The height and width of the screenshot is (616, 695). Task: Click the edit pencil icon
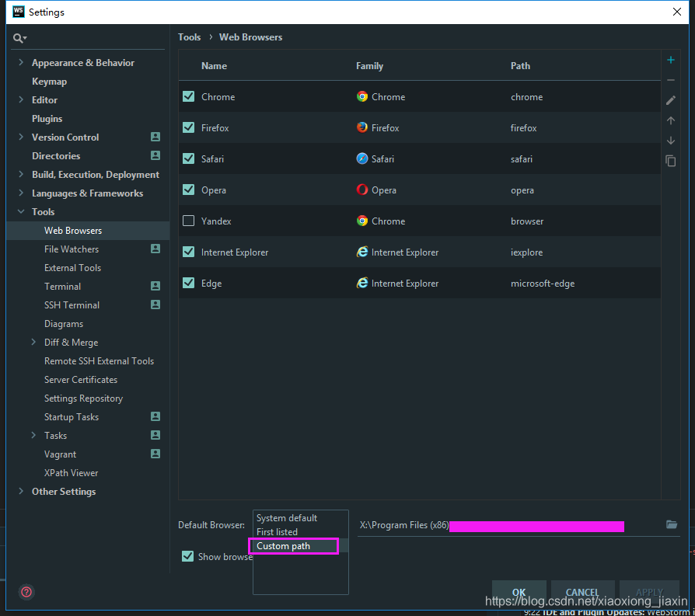671,100
